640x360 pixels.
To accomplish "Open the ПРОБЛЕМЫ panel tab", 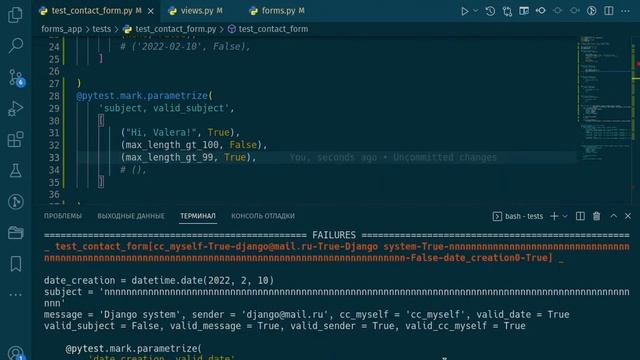I will [63, 216].
